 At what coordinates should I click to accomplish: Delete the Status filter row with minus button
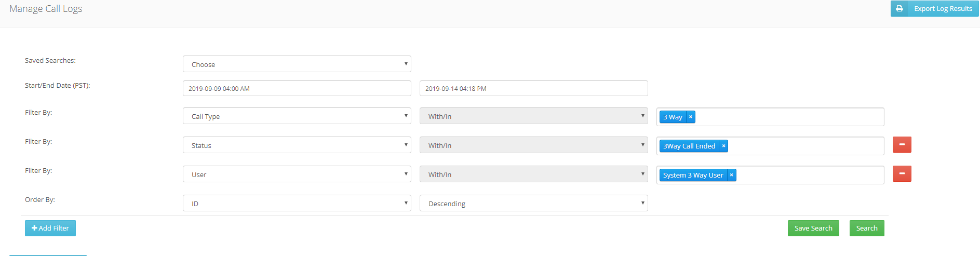[x=902, y=145]
